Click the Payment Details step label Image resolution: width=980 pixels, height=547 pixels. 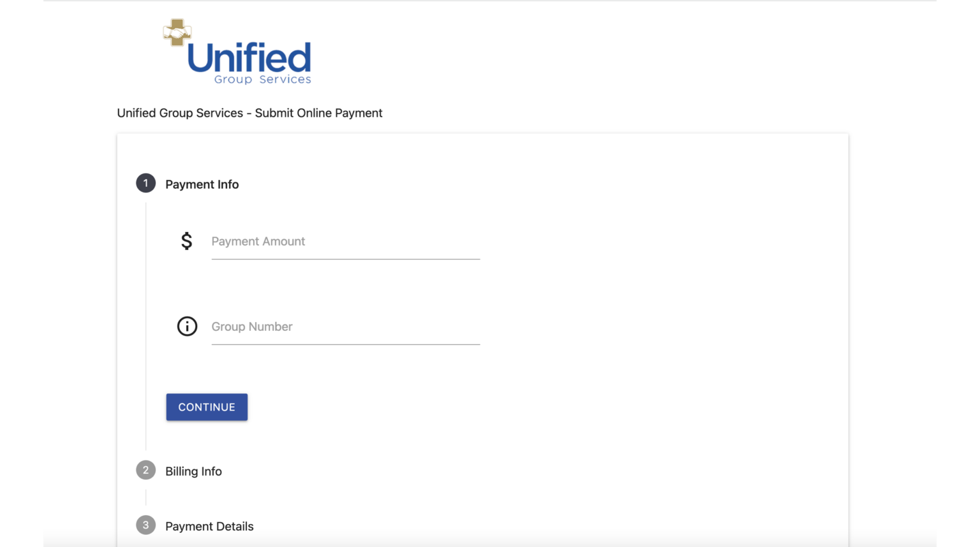coord(209,526)
